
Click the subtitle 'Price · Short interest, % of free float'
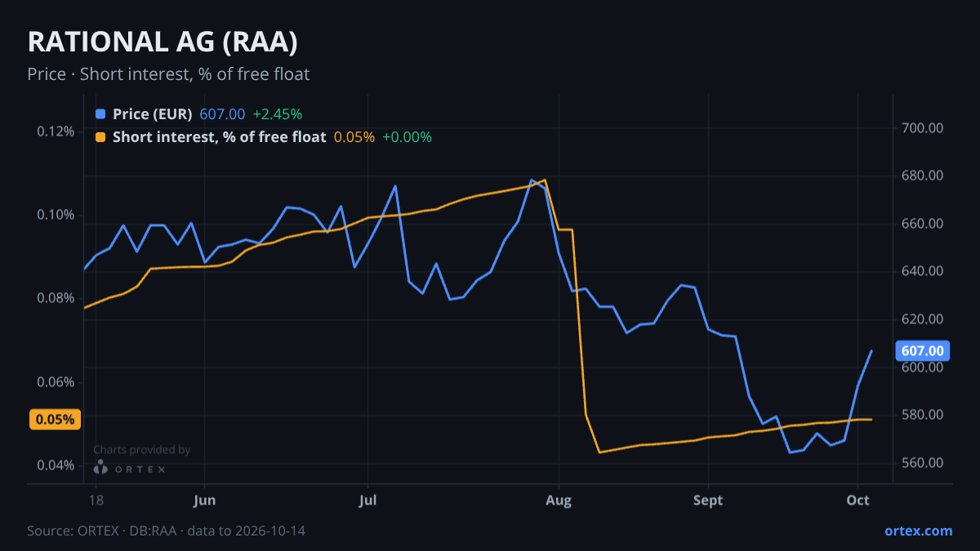pos(168,74)
